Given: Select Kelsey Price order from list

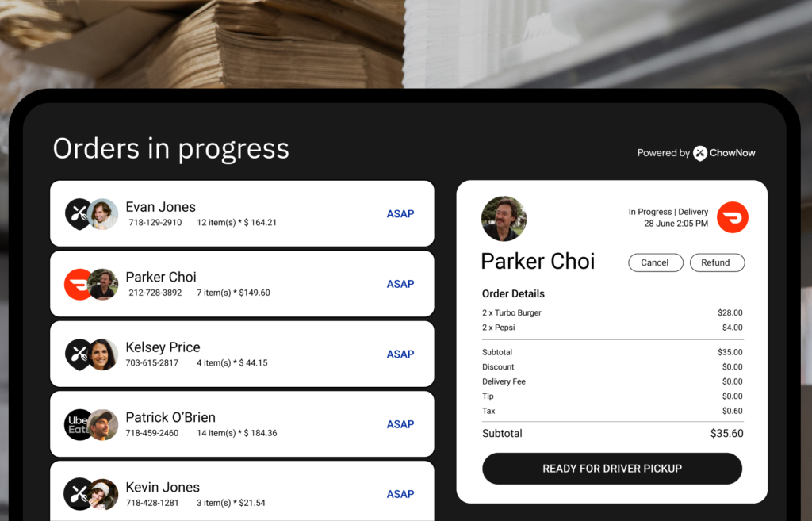Looking at the screenshot, I should pyautogui.click(x=242, y=354).
